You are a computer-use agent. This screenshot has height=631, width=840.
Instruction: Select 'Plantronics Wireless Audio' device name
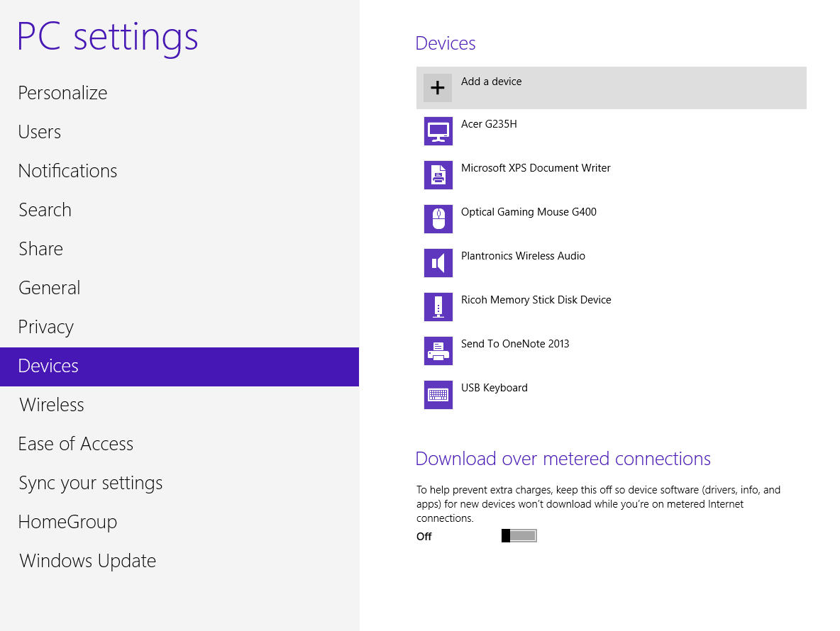[x=523, y=256]
